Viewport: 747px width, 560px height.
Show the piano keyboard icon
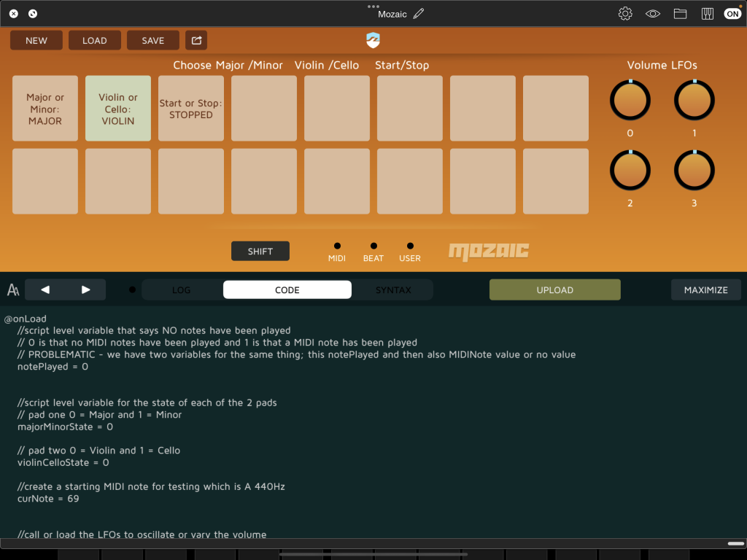(x=708, y=14)
